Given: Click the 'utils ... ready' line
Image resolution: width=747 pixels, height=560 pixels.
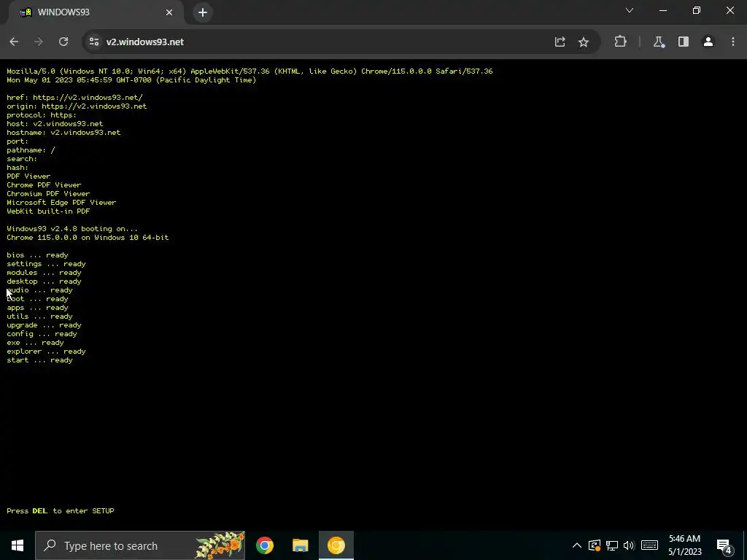Looking at the screenshot, I should click(x=39, y=316).
